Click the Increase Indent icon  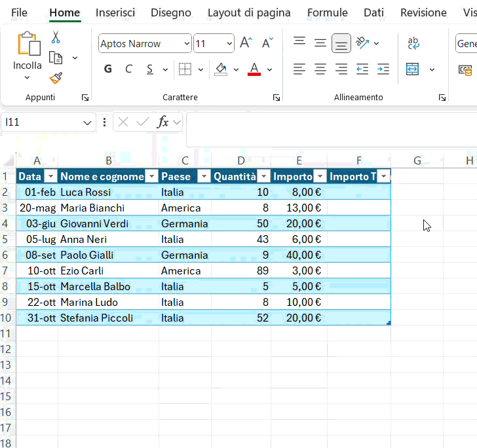(x=383, y=69)
